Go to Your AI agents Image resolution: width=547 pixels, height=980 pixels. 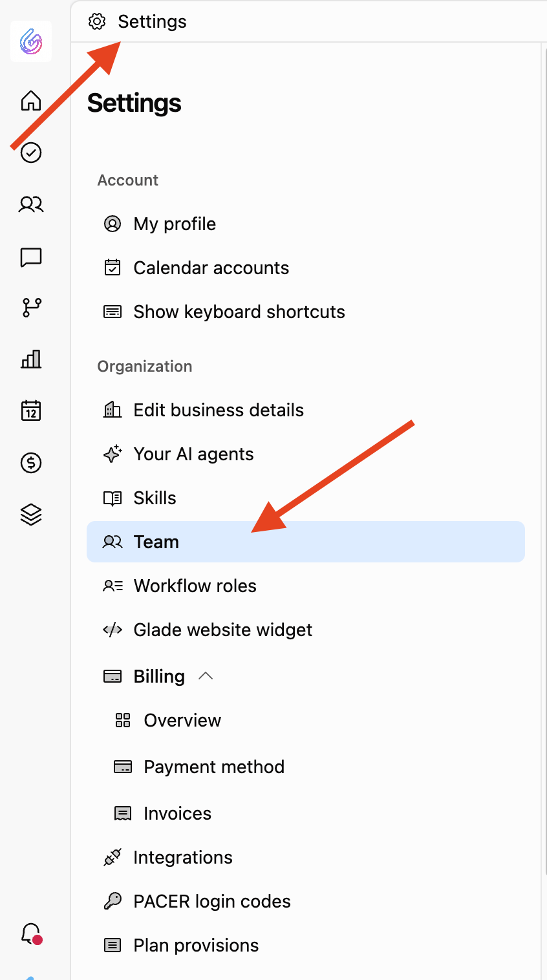click(306, 454)
